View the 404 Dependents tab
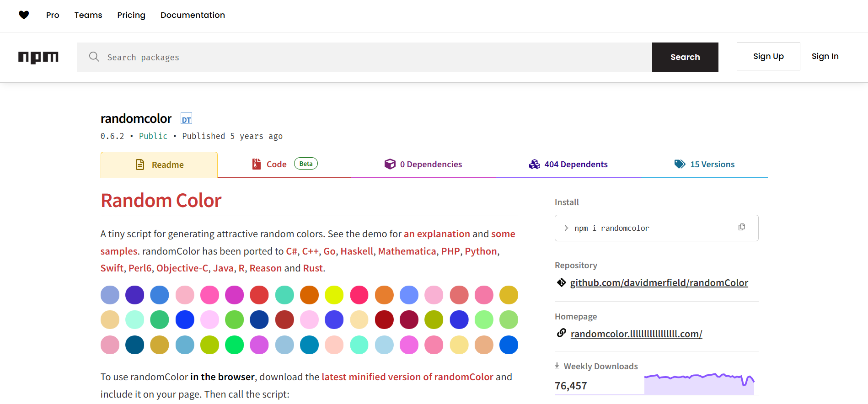The height and width of the screenshot is (404, 868). coord(568,165)
